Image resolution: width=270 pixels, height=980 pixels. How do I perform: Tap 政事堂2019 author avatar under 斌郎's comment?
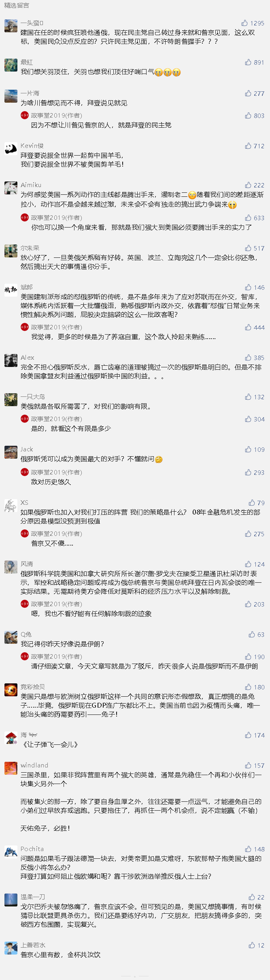point(25,327)
